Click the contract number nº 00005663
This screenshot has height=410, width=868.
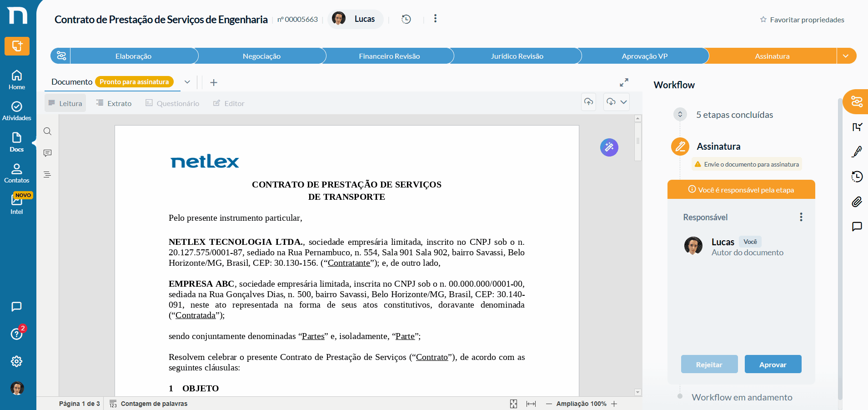298,19
